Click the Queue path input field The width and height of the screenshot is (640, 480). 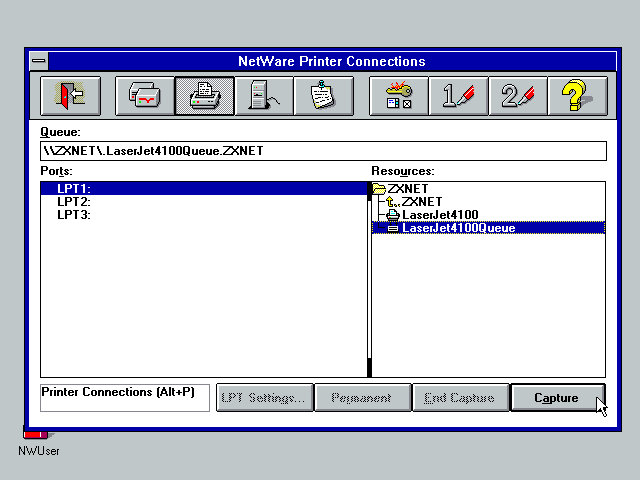(323, 151)
